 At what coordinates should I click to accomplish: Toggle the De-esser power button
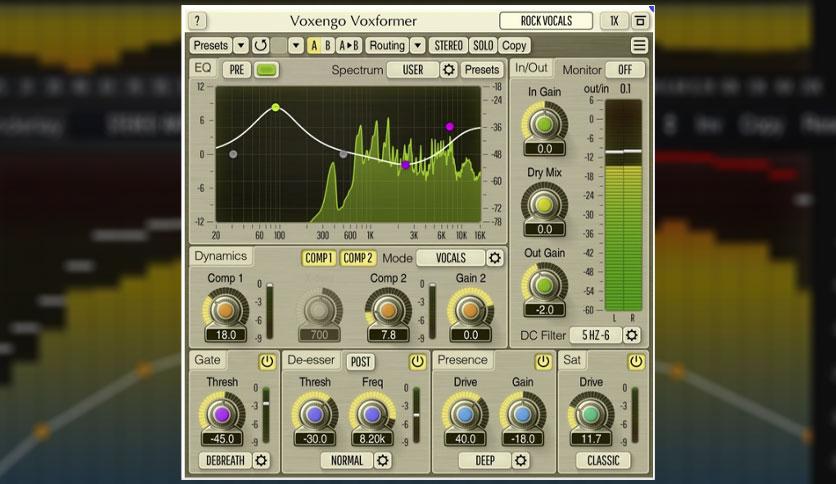417,362
